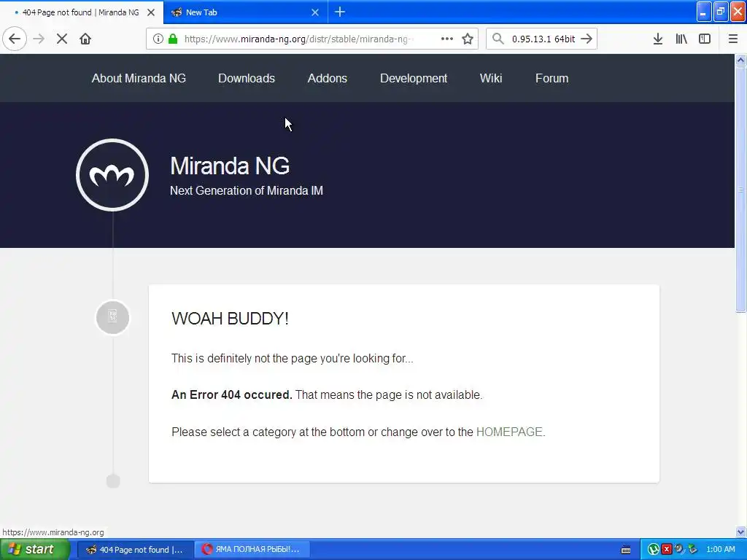Switch to the New Tab tab
Screen dimensions: 747x560
(245, 12)
